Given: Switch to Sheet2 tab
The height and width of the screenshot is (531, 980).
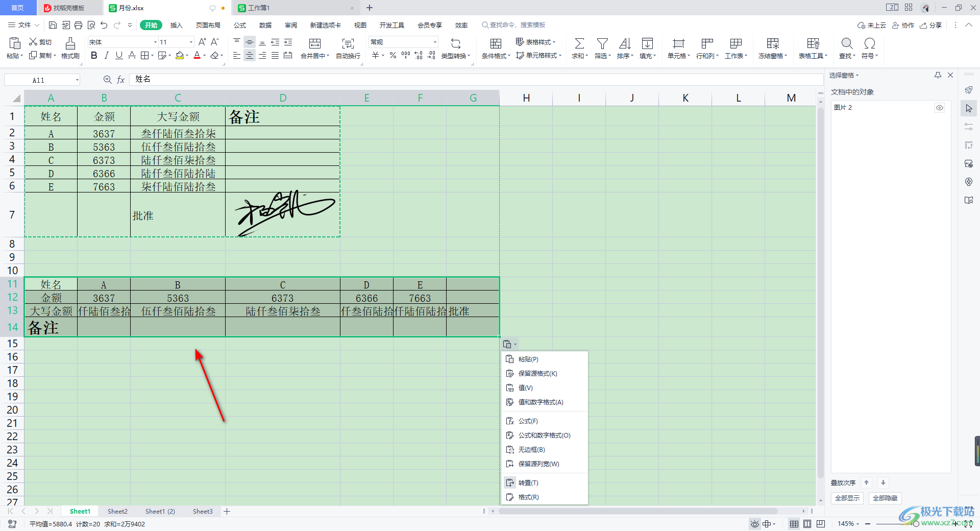Looking at the screenshot, I should pyautogui.click(x=117, y=511).
